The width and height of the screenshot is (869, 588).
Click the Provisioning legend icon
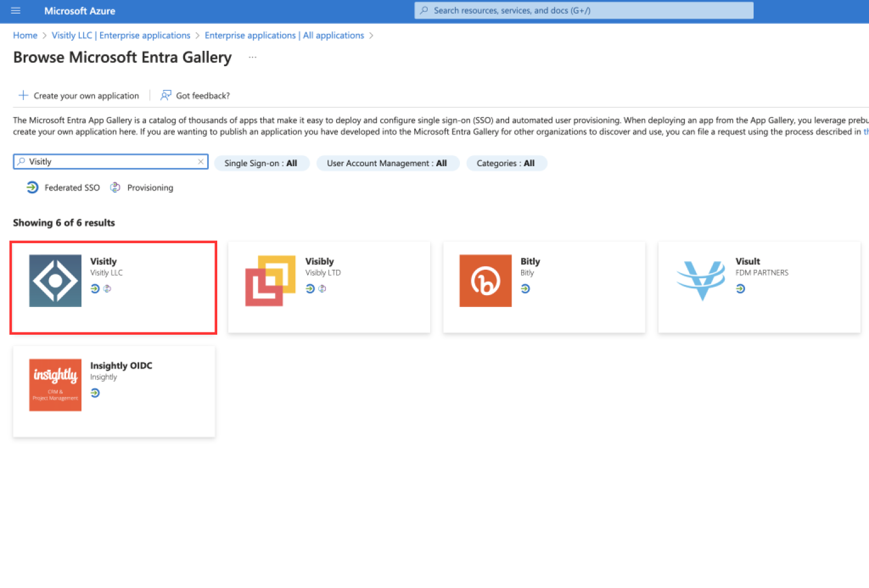point(115,187)
